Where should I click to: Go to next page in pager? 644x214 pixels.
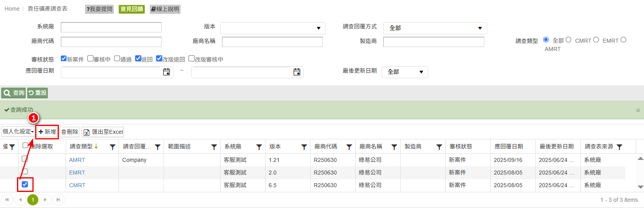[45, 200]
